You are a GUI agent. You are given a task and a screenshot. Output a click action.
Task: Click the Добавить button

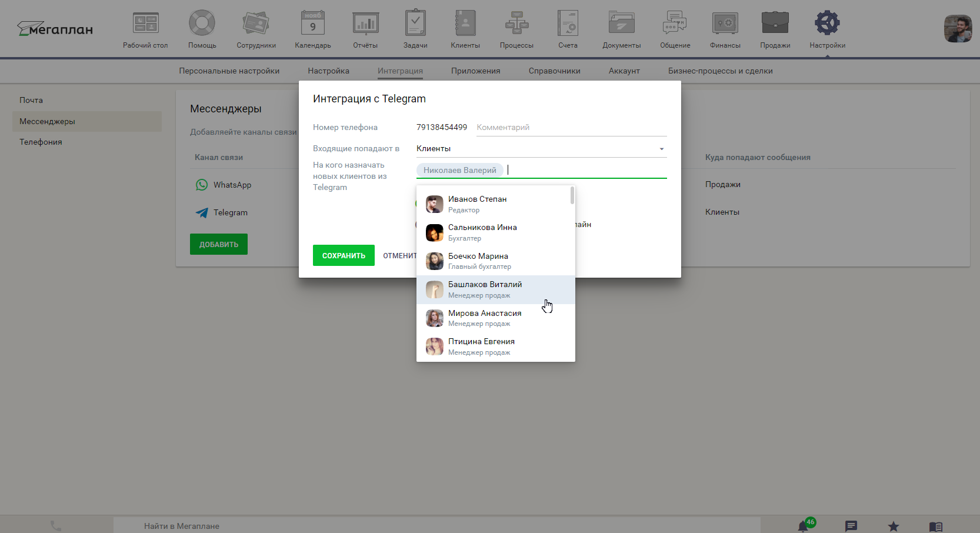(219, 244)
